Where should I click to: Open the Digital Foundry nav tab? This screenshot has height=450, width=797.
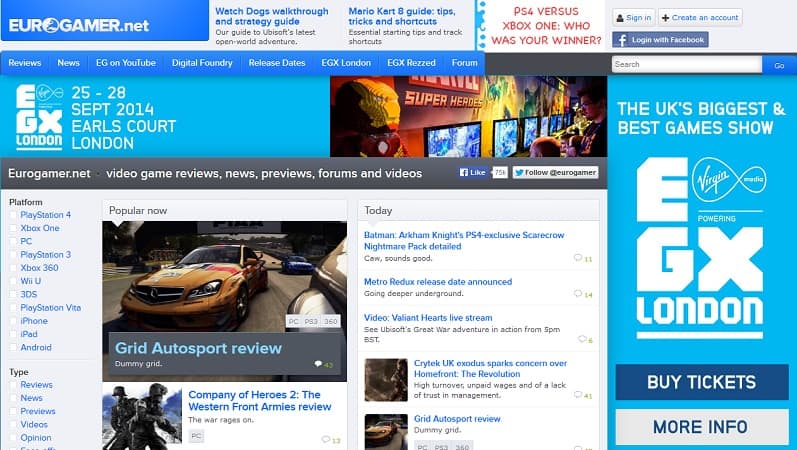coord(202,63)
